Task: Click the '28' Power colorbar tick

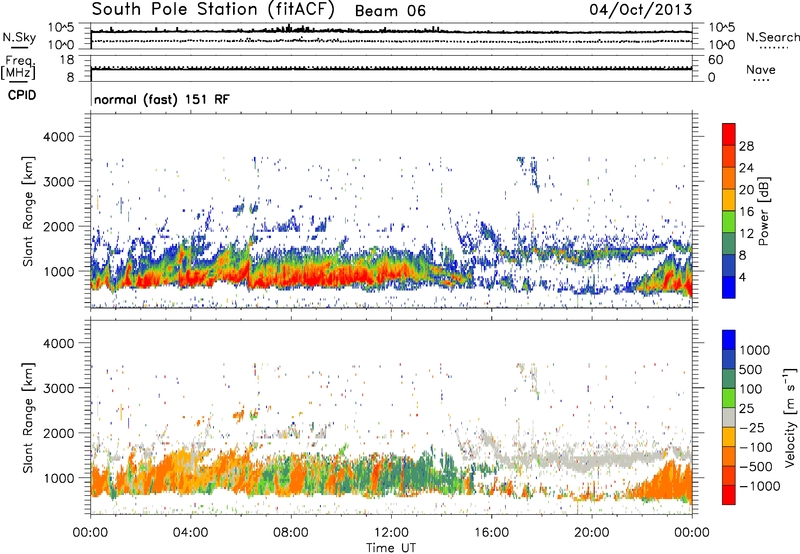Action: point(746,146)
